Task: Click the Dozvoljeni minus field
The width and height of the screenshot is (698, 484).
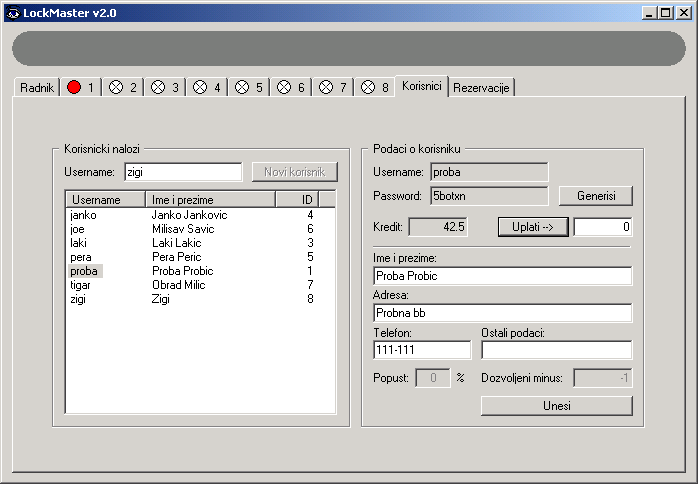Action: pos(603,378)
